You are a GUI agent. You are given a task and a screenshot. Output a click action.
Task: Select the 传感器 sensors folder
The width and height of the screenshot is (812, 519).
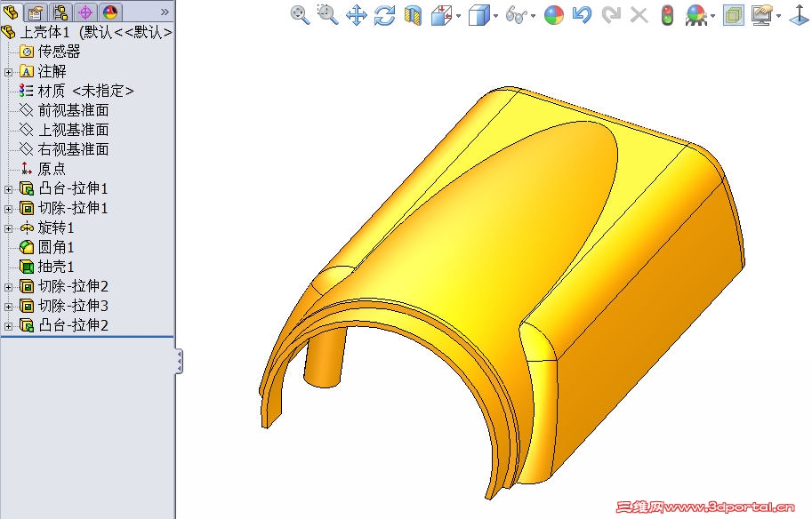59,52
